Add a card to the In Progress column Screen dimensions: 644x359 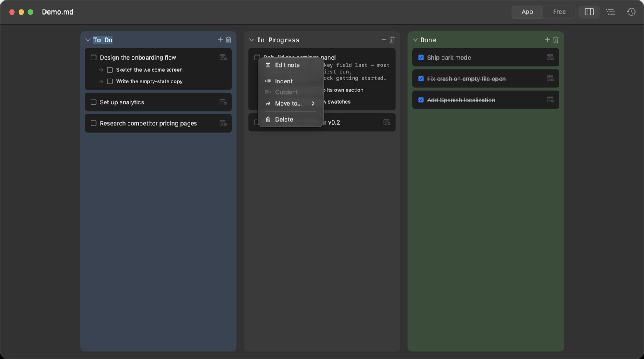(x=384, y=40)
